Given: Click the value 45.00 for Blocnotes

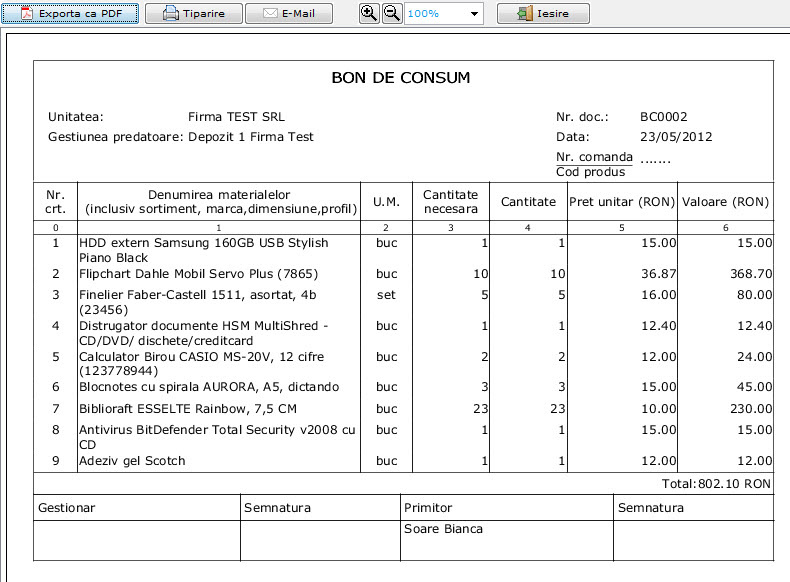Looking at the screenshot, I should 754,387.
